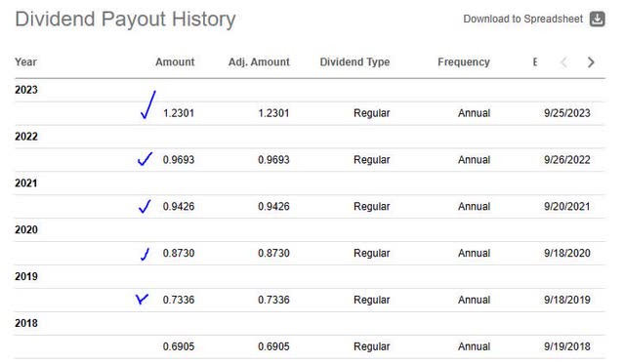Click the 0.6905 value in Amount column

coord(179,346)
